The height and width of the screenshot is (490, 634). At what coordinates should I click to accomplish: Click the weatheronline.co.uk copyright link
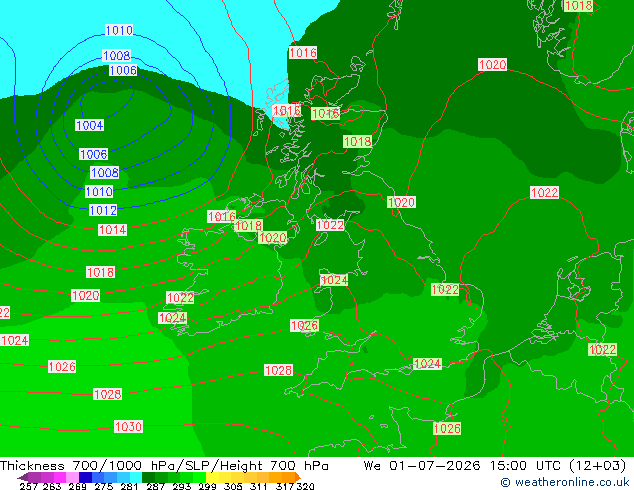[565, 482]
